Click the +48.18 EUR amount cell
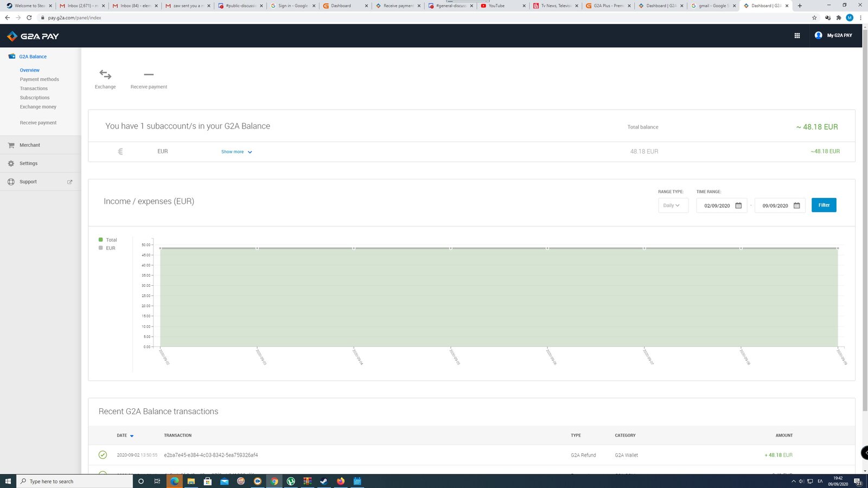The width and height of the screenshot is (868, 488). coord(778,455)
